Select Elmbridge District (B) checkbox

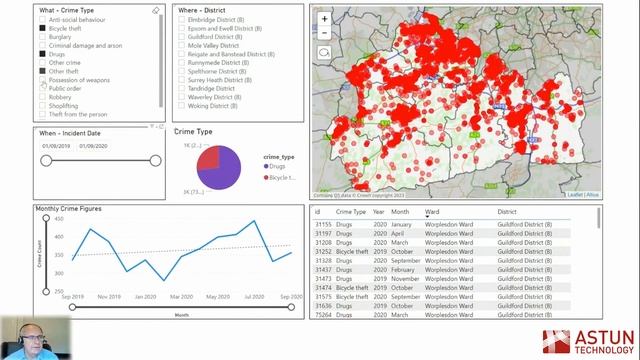[x=182, y=20]
